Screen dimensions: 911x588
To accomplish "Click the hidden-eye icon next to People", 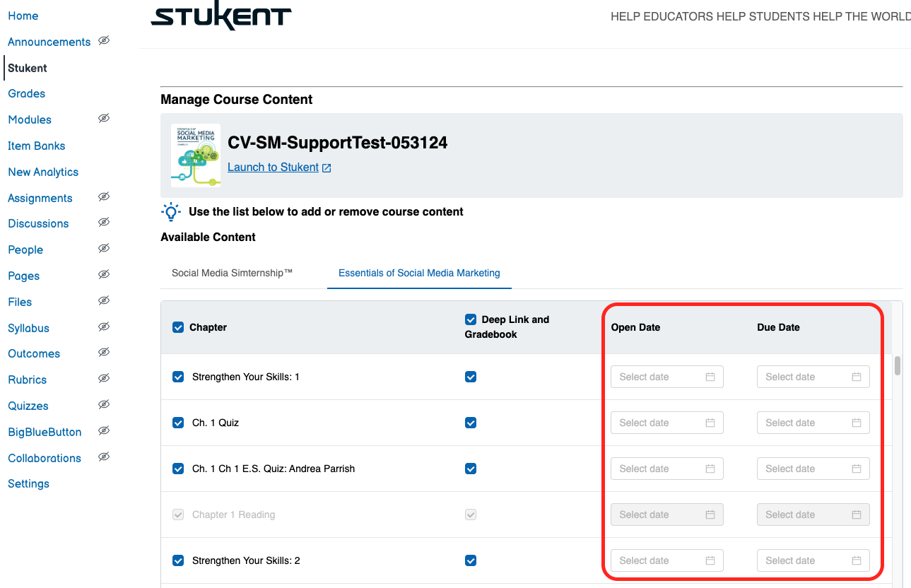I will tap(104, 249).
